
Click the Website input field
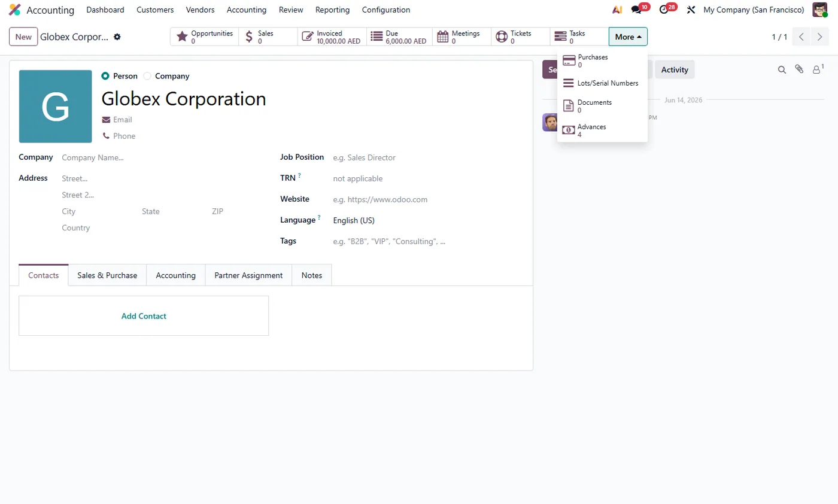427,199
